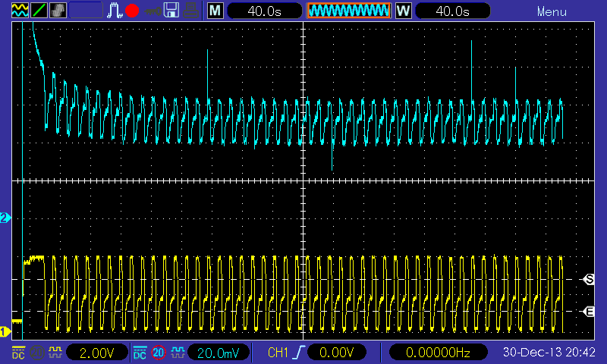The height and width of the screenshot is (364, 607).
Task: Click the M main timebase icon
Action: click(x=215, y=11)
